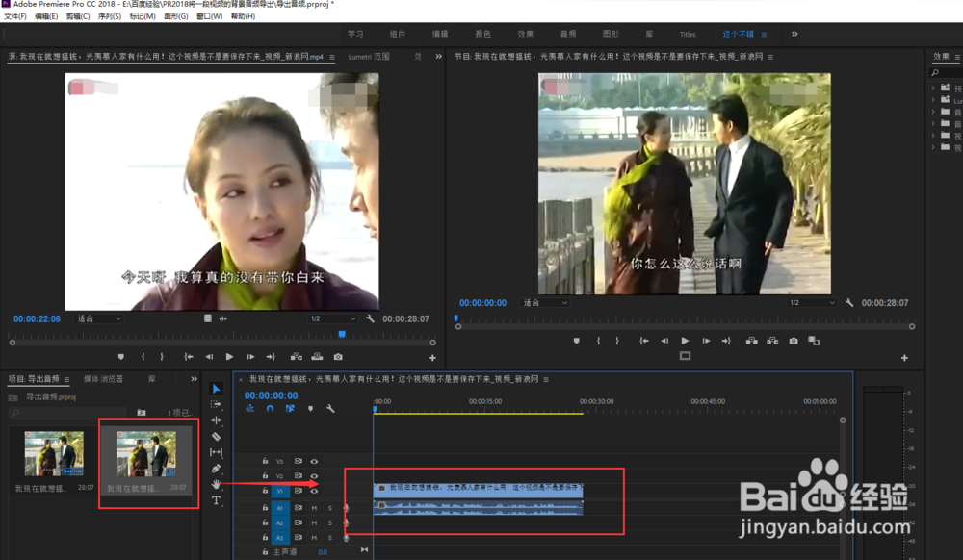Switch to 媒体浏览器 panel tab

103,379
